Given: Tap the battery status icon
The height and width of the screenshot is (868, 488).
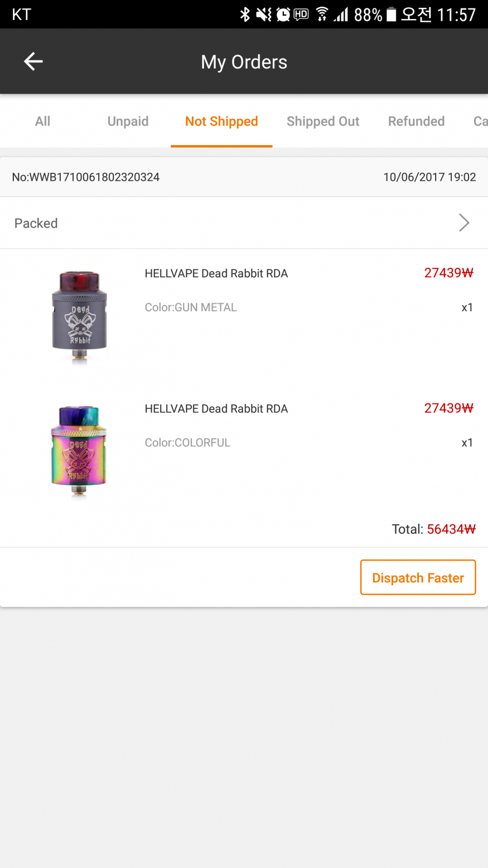Looking at the screenshot, I should [x=392, y=15].
